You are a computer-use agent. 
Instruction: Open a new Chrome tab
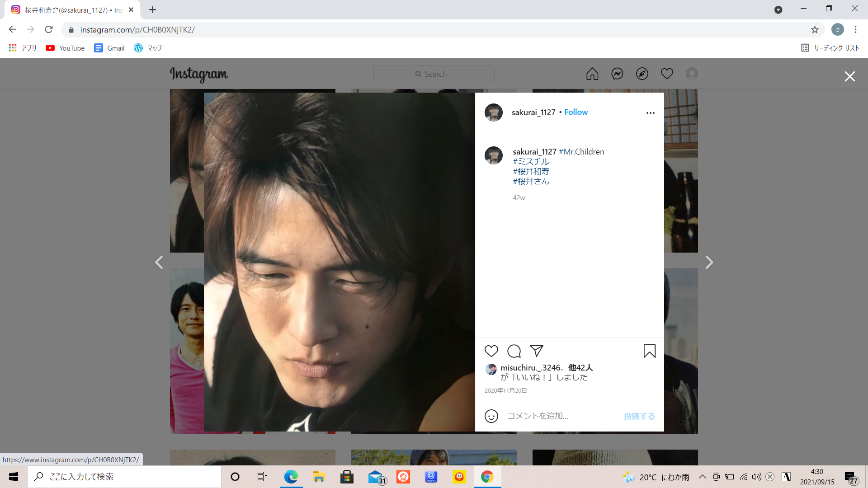(x=152, y=9)
